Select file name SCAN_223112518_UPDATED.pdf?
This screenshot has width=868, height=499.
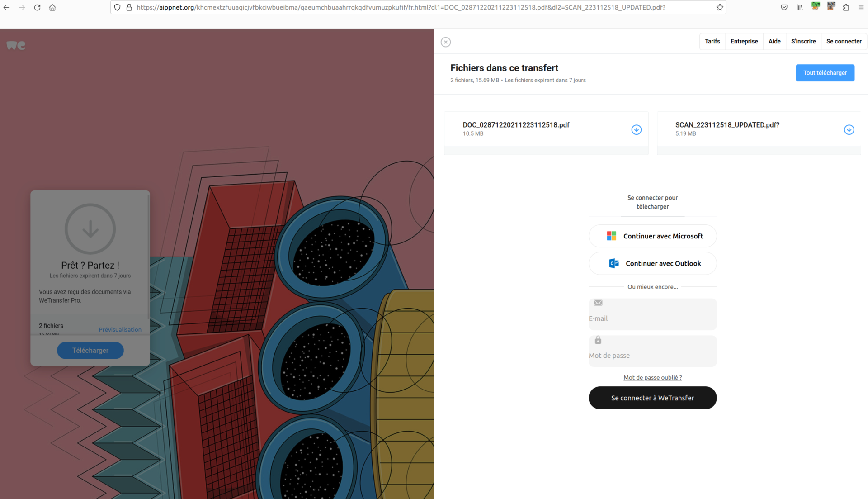[x=727, y=125]
